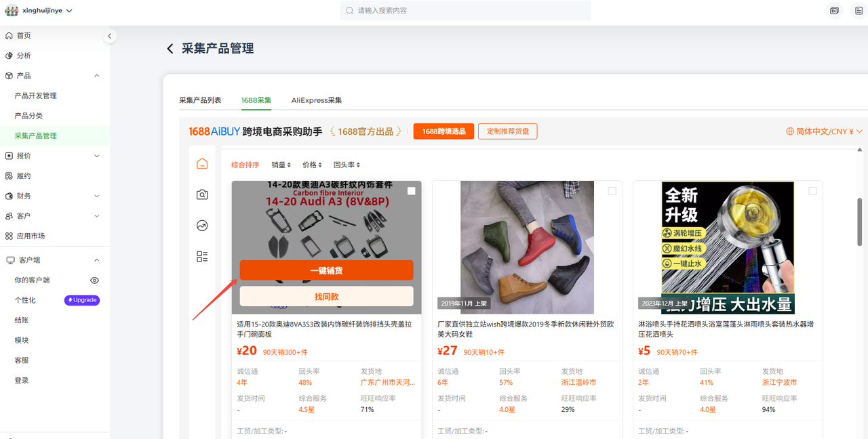Collapse the 产品 menu section
Screen dimensions: 868x439
tap(97, 76)
